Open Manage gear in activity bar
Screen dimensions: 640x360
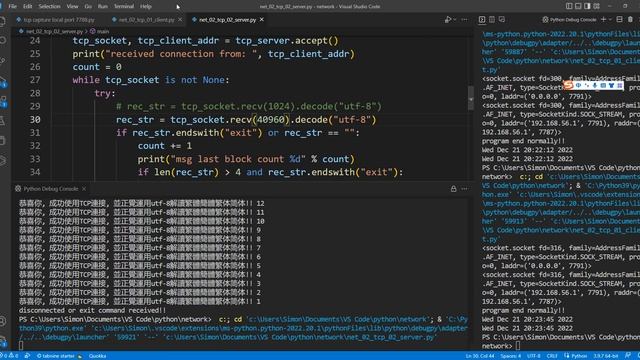click(x=3, y=341)
